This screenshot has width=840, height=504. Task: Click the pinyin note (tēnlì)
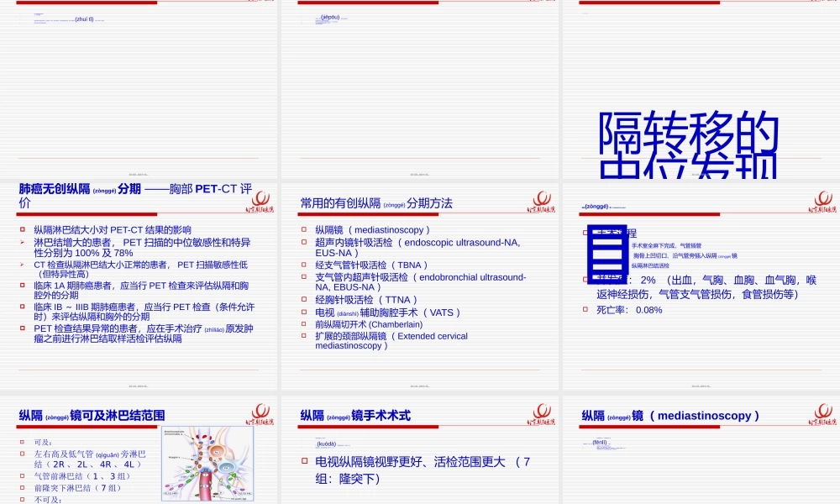pos(600,443)
